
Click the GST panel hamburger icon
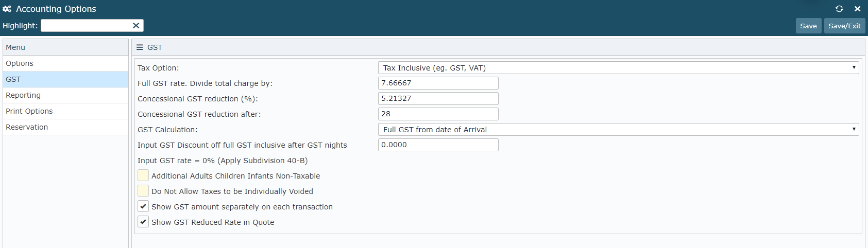[x=140, y=47]
